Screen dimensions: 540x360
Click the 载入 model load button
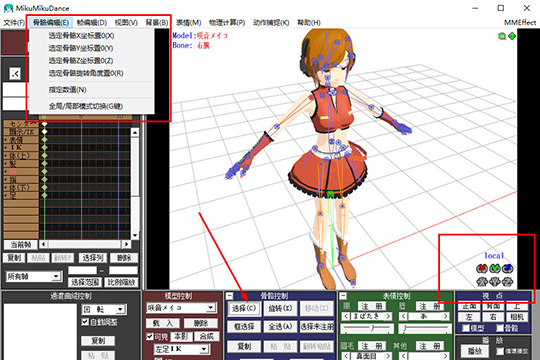tap(163, 323)
